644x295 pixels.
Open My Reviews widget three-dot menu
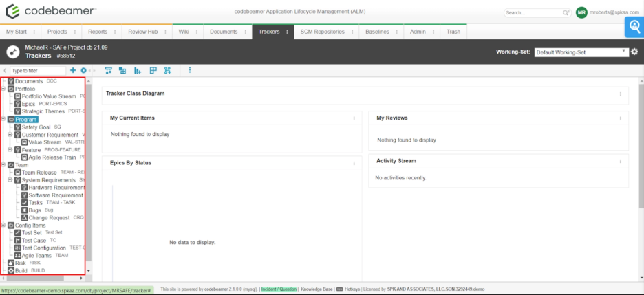621,118
